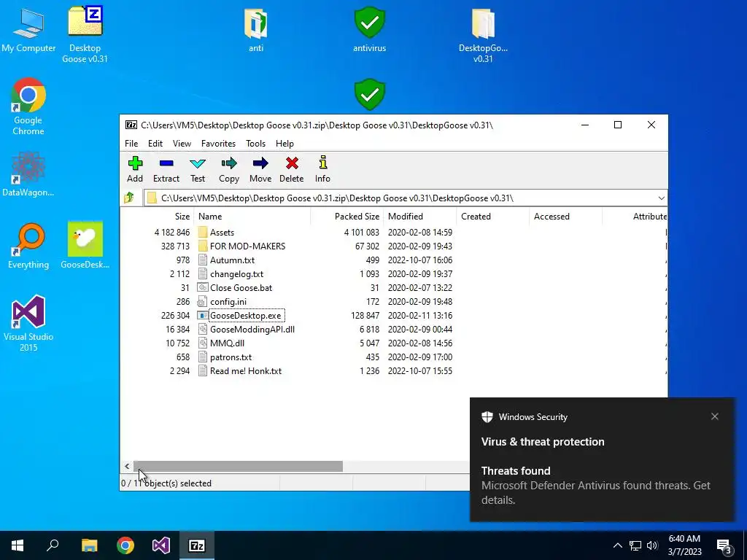The image size is (747, 560).
Task: Select Desktop Goose v0.31 zip desktop icon
Action: click(85, 35)
